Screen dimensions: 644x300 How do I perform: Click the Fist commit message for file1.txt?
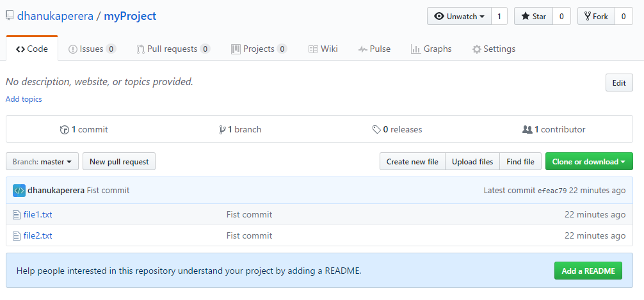(x=249, y=215)
